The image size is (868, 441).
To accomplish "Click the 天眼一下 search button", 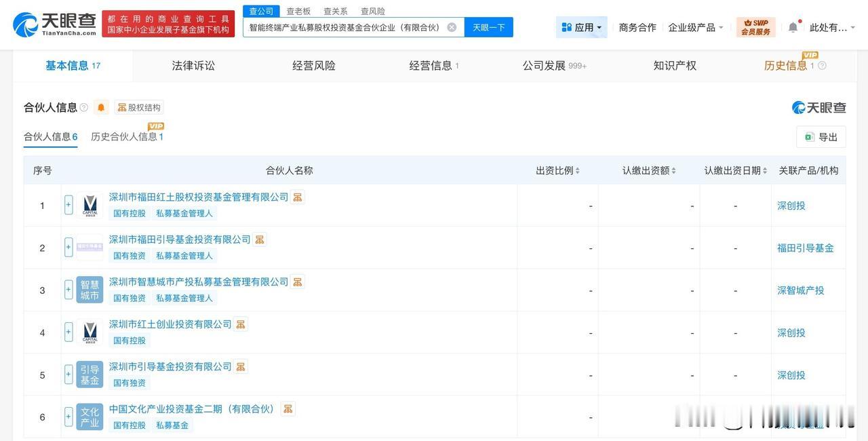I will [489, 27].
